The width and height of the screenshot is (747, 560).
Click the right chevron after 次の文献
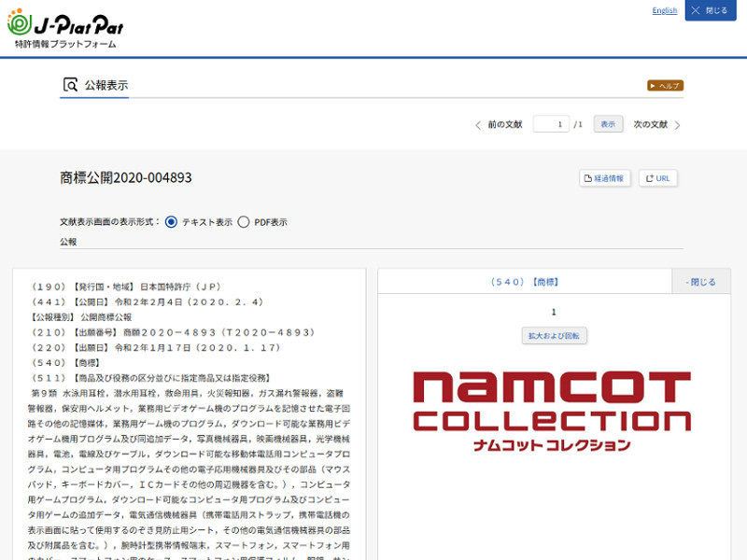click(x=678, y=125)
